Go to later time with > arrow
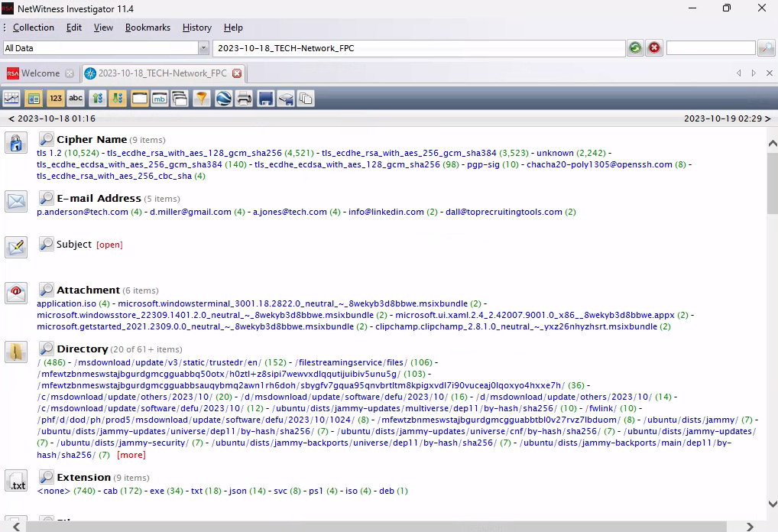 tap(767, 118)
